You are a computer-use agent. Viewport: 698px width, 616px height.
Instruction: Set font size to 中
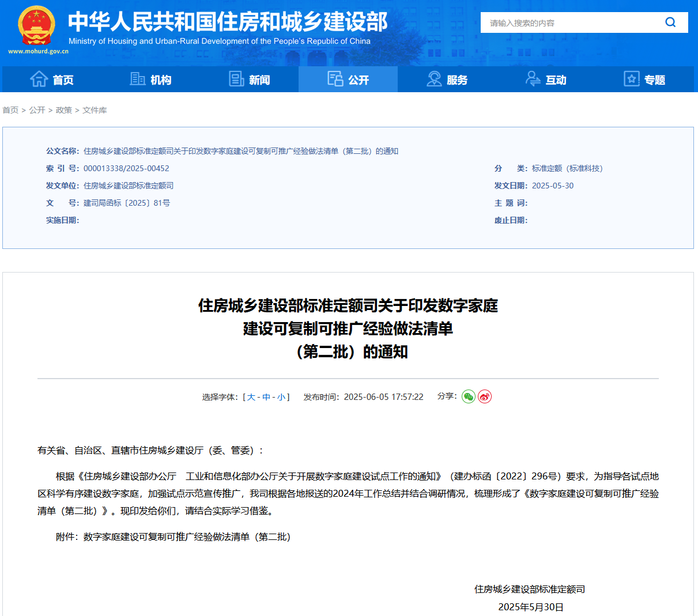point(266,397)
